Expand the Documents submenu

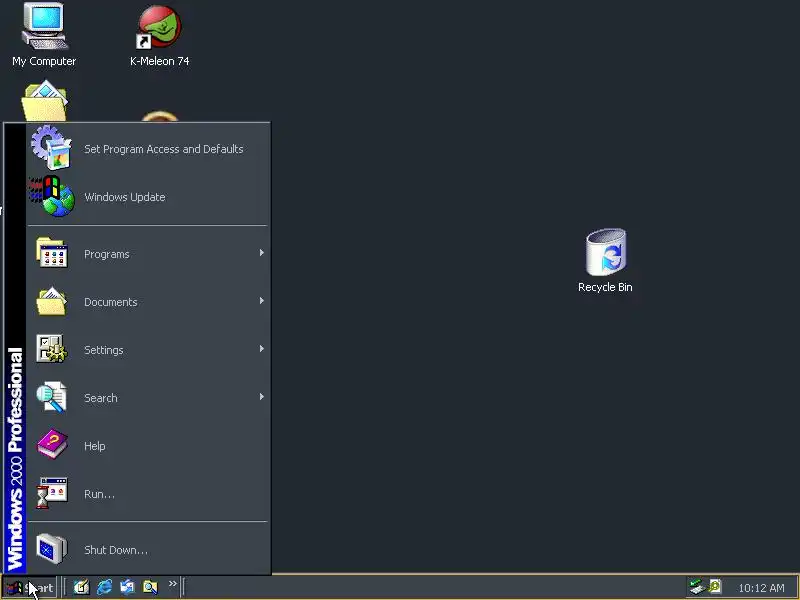click(148, 302)
